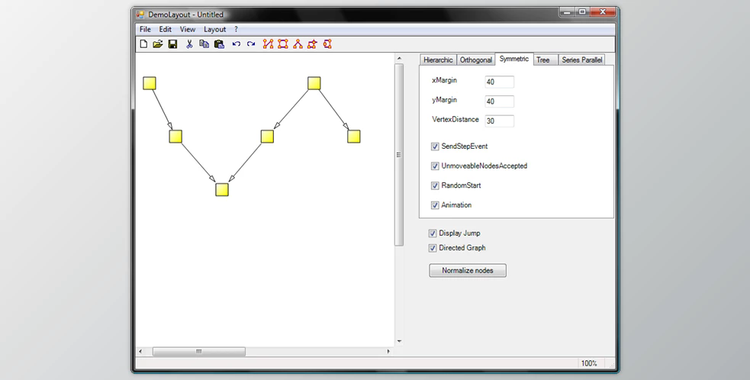750x380 pixels.
Task: Switch to the Hierarchic tab
Action: click(x=438, y=60)
